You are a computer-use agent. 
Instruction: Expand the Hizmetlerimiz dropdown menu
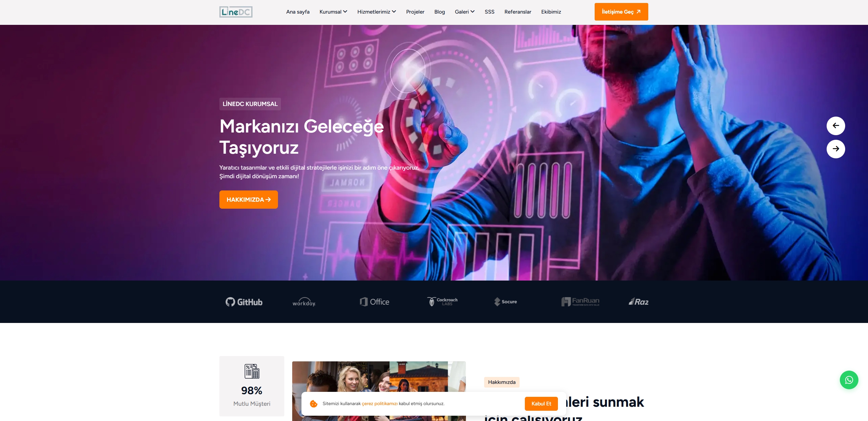point(377,12)
